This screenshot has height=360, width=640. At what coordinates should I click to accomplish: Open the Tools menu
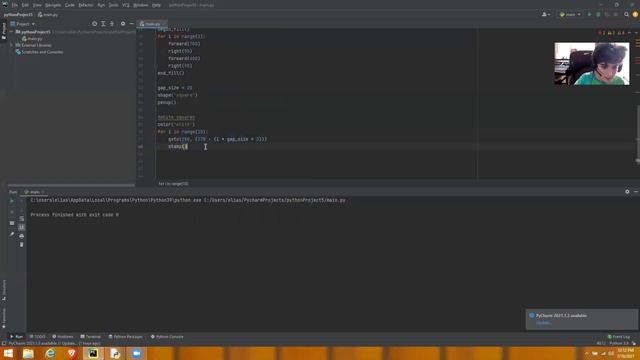[113, 5]
